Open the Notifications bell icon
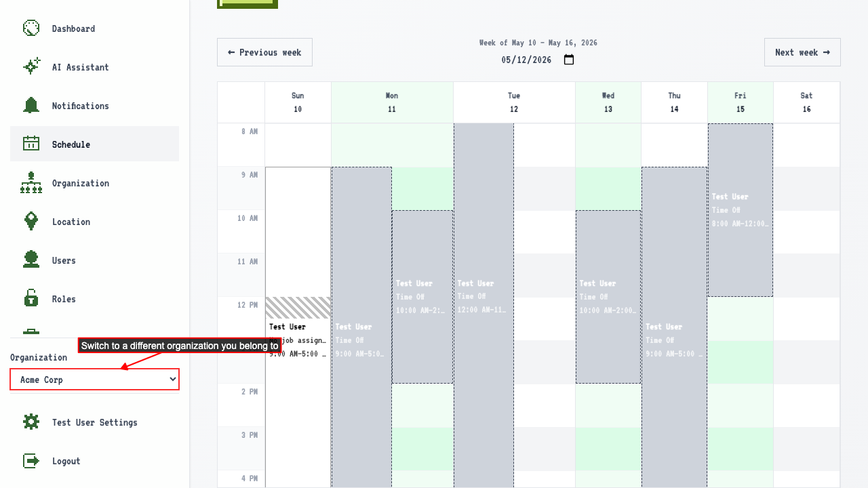Image resolution: width=868 pixels, height=488 pixels. pos(31,106)
